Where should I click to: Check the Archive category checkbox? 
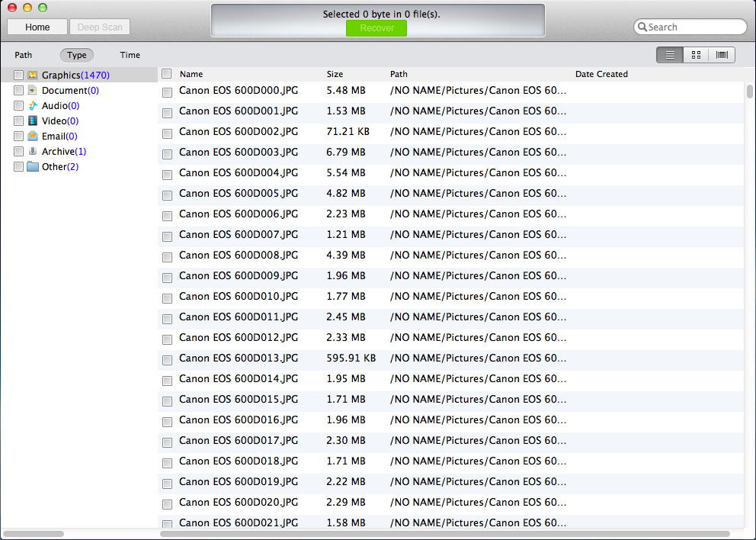coord(18,152)
